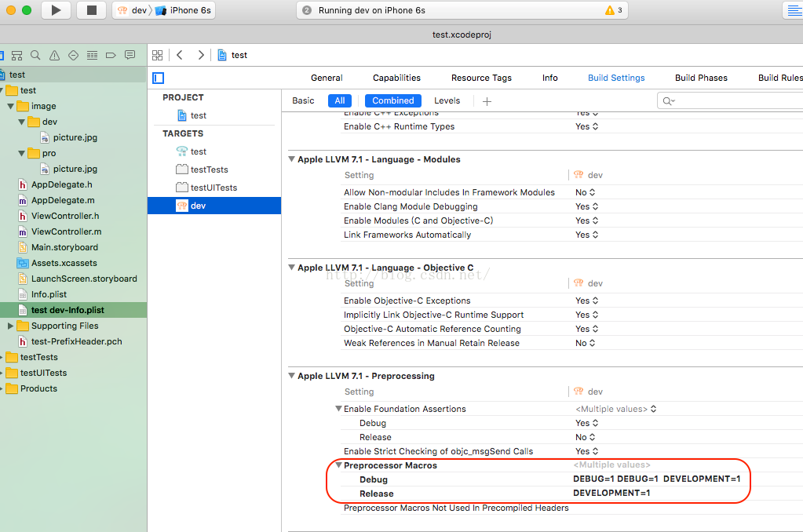Switch to Levels view
The height and width of the screenshot is (532, 803).
click(x=447, y=100)
